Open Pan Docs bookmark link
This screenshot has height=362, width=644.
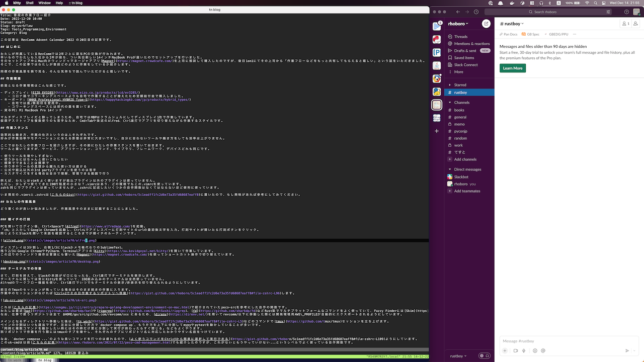(508, 34)
